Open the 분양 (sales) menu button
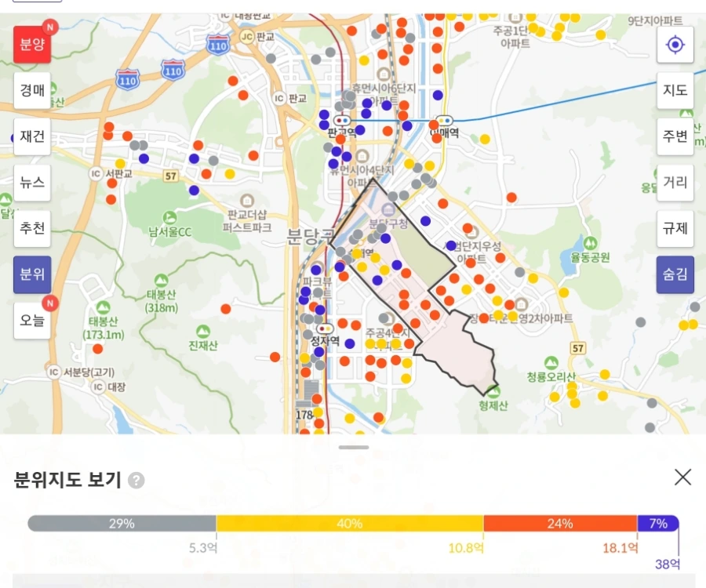Viewport: 706px width, 588px height. [x=32, y=44]
